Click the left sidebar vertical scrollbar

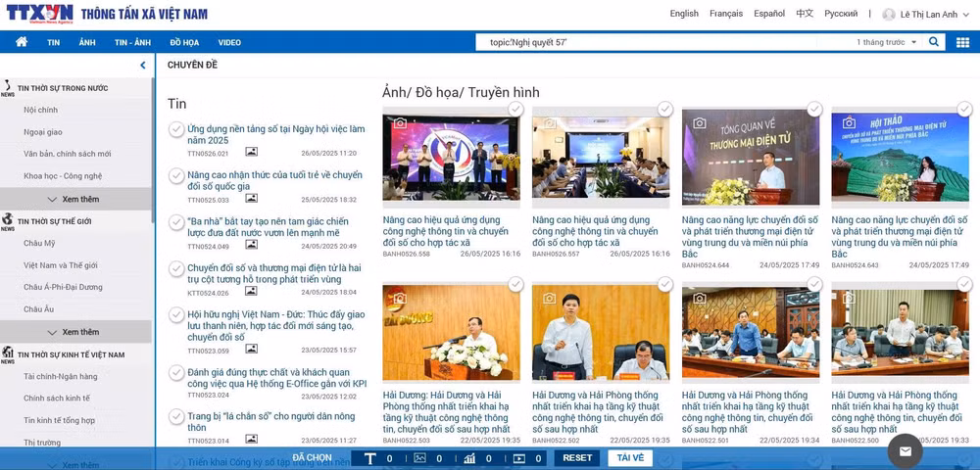point(153,150)
